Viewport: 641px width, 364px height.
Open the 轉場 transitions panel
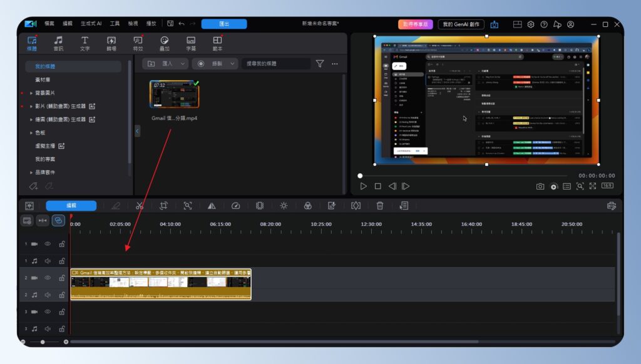(111, 43)
